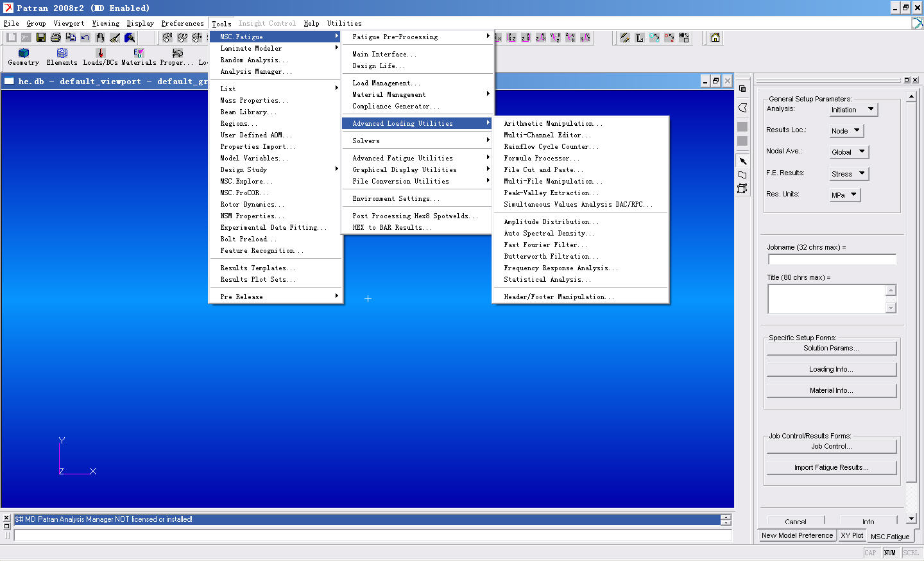The image size is (924, 561).
Task: Click the rectangle pick box icon below arrow
Action: pos(742,175)
